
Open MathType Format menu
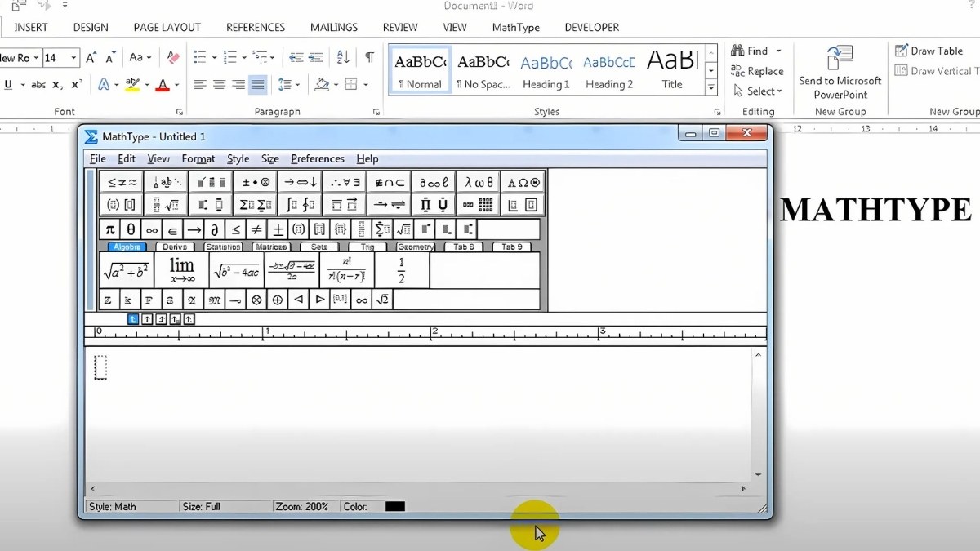pos(198,159)
